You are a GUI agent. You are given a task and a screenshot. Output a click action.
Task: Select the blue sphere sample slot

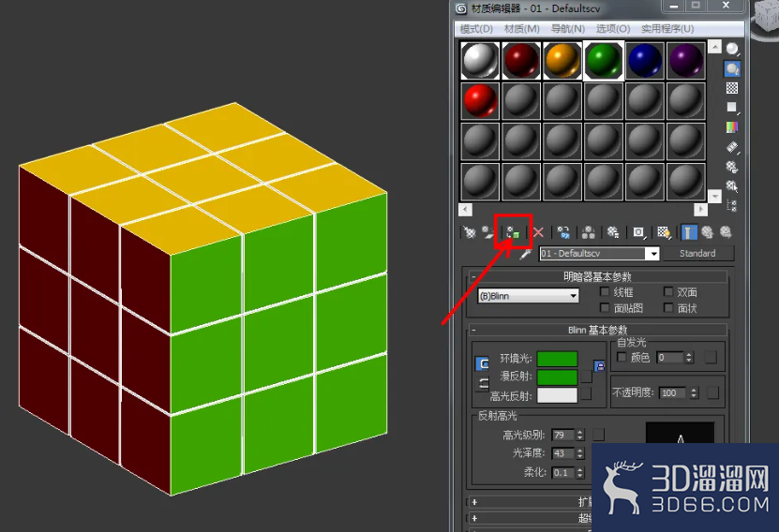pyautogui.click(x=645, y=61)
